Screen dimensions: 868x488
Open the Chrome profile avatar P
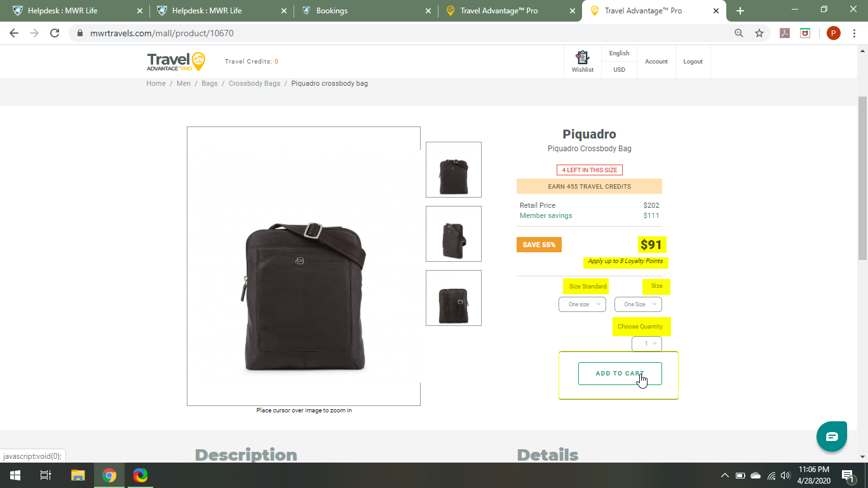[x=833, y=33]
